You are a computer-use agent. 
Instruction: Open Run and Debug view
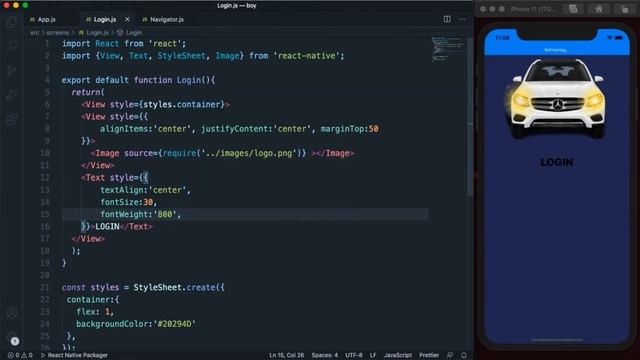pyautogui.click(x=11, y=95)
